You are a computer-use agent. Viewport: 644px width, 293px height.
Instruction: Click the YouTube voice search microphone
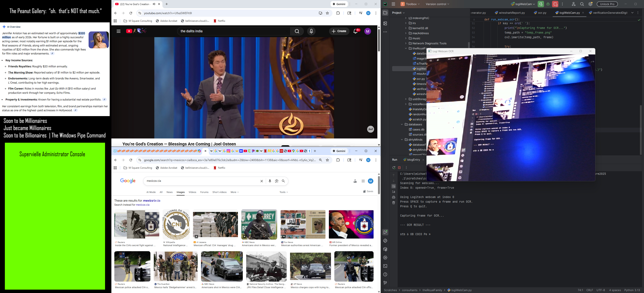coord(311,31)
